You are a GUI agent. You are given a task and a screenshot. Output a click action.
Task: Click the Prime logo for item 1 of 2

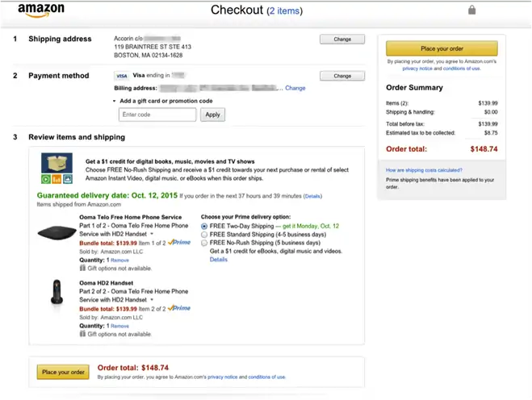click(178, 242)
